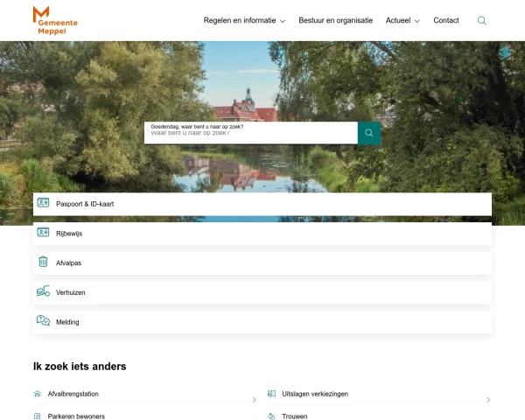Click the Rijbewijs license icon
The width and height of the screenshot is (525, 420).
click(x=43, y=233)
